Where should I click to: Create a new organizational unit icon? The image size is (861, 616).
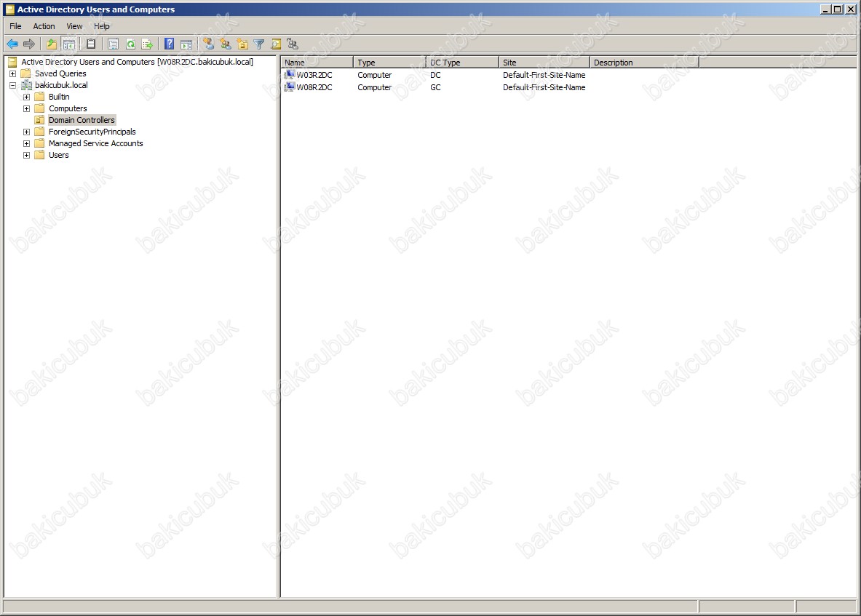coord(242,44)
